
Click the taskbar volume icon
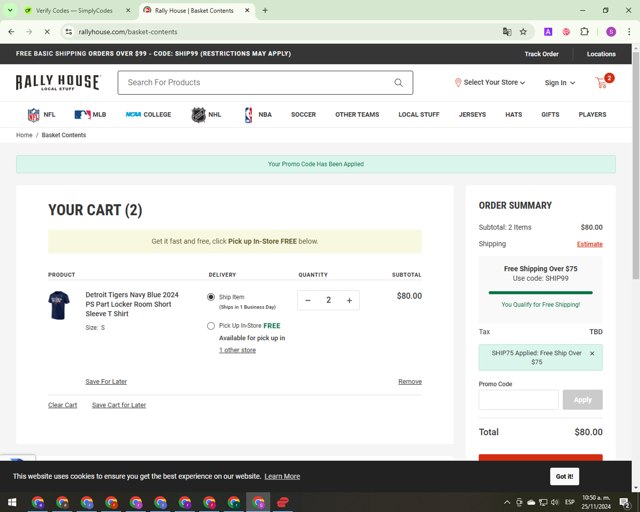[x=555, y=502]
